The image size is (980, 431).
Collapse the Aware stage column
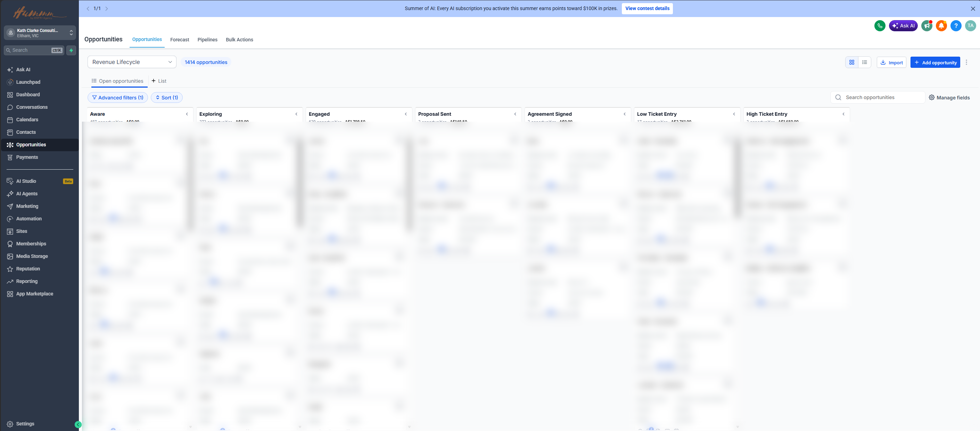tap(187, 114)
